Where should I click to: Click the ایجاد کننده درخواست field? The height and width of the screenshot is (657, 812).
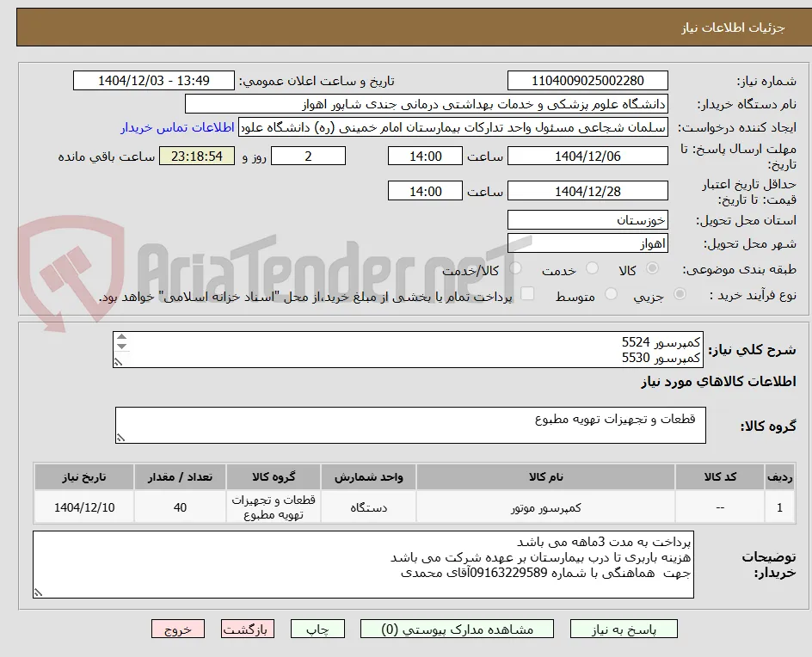[453, 127]
